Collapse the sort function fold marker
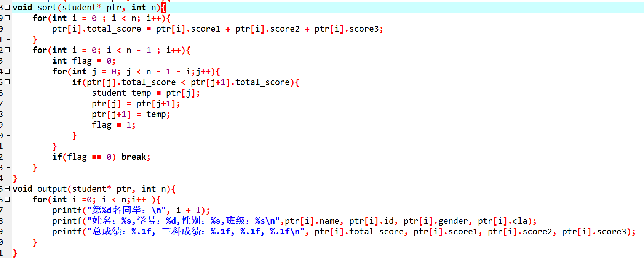Viewport: 644px width, 258px height. click(x=7, y=7)
